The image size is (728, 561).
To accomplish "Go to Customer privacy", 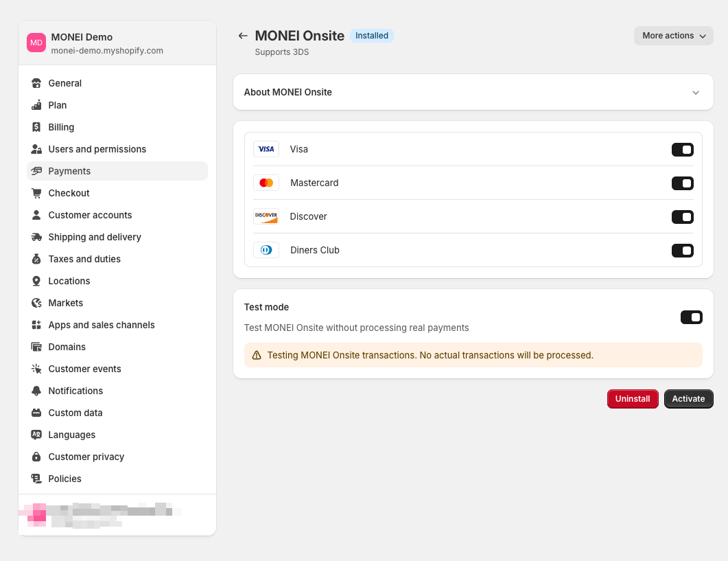I will click(x=117, y=457).
